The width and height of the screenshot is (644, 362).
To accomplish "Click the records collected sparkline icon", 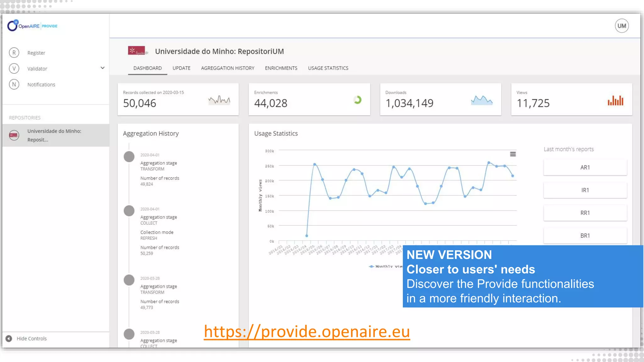I will coord(219,100).
